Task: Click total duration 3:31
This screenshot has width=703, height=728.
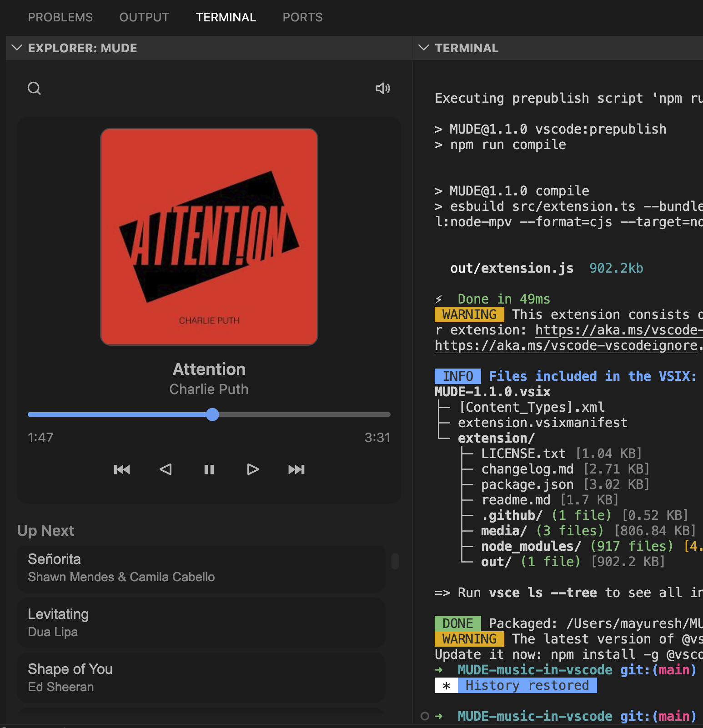Action: (x=377, y=438)
